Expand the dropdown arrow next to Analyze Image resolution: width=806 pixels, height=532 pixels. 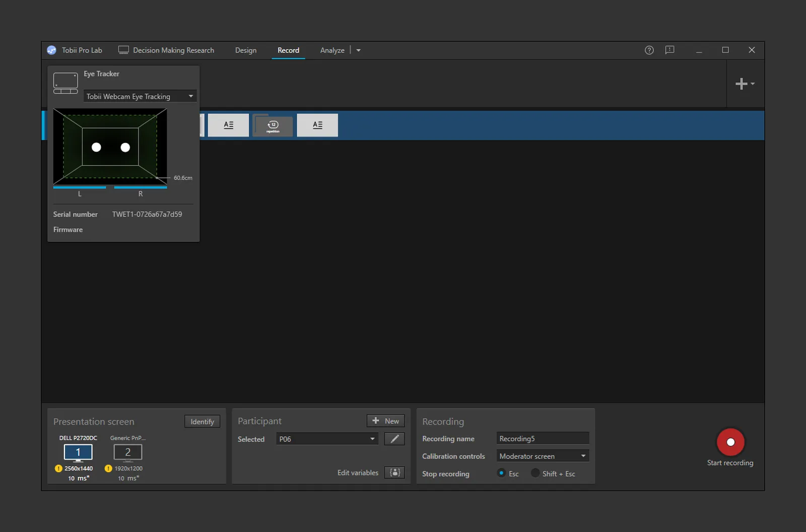(x=359, y=50)
